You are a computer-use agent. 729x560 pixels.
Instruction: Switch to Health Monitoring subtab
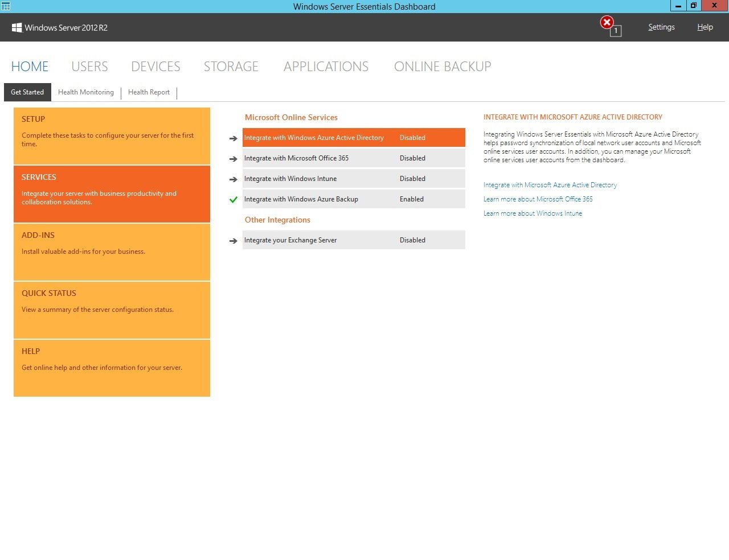86,92
